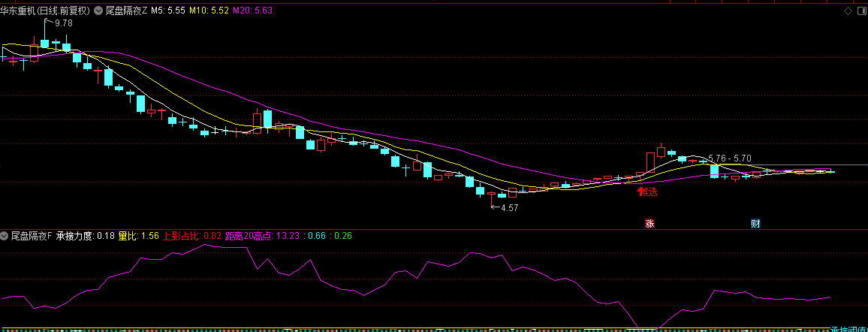Viewport: 868px width, 332px height.
Task: Click the 9.78 high price label
Action: 64,23
